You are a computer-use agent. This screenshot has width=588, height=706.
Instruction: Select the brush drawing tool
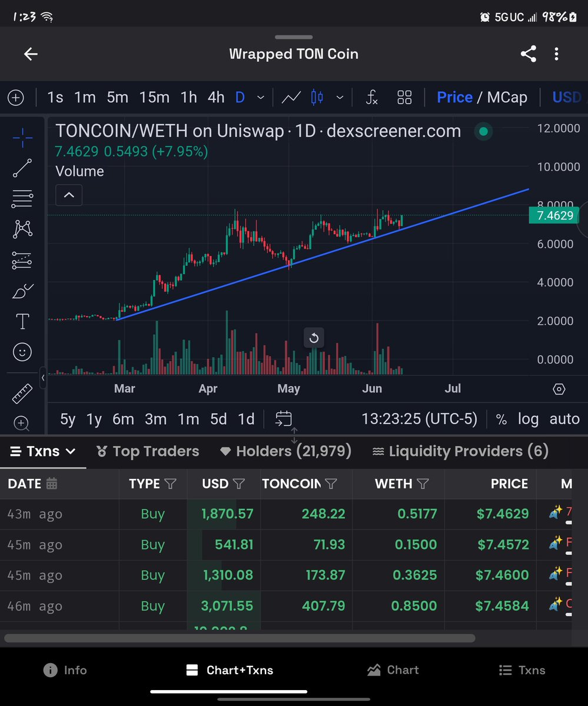[x=22, y=291]
